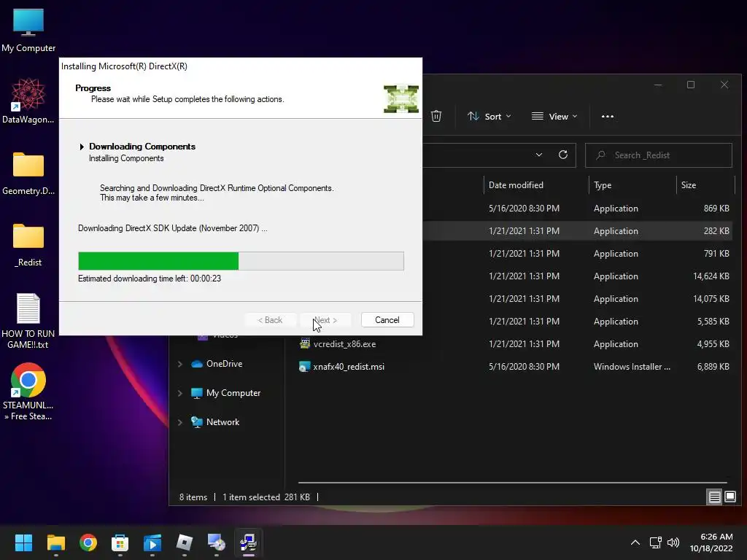
Task: Open DataWagon desktop shortcut
Action: pyautogui.click(x=28, y=101)
